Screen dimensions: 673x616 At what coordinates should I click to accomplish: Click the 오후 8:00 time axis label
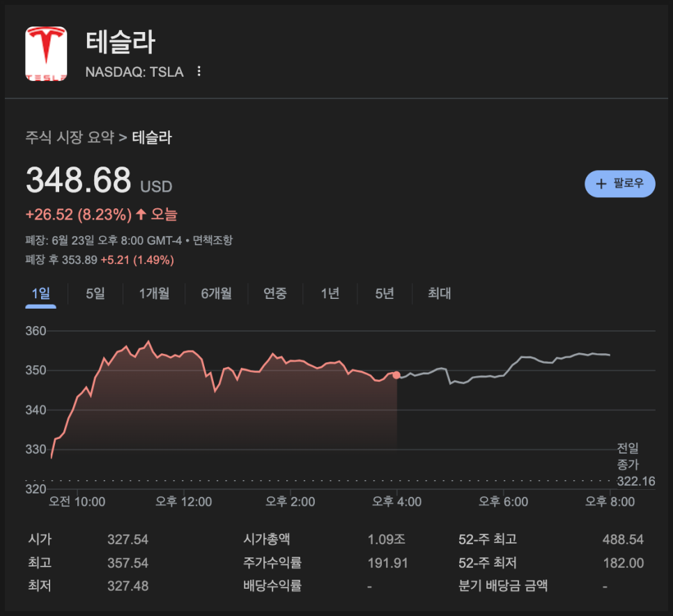610,502
